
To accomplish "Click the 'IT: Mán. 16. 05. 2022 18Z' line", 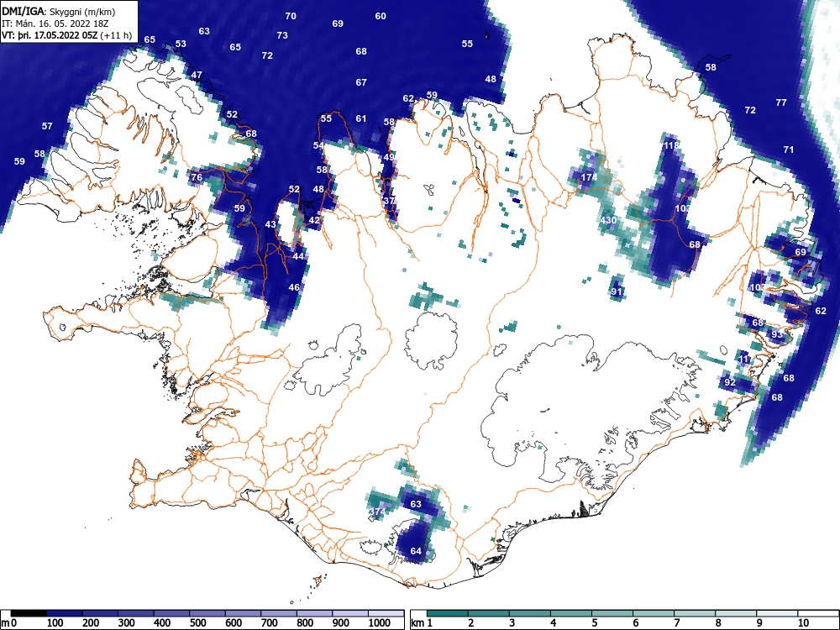I will pos(55,24).
